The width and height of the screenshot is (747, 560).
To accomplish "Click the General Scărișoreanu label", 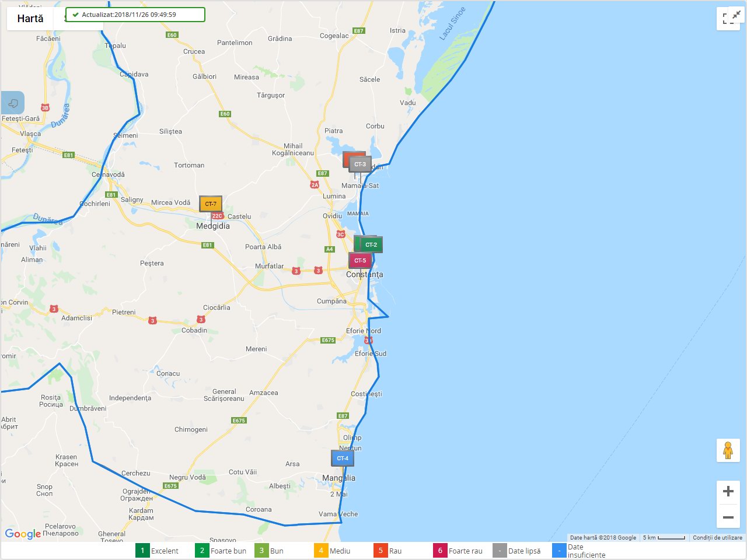I will coord(224,395).
